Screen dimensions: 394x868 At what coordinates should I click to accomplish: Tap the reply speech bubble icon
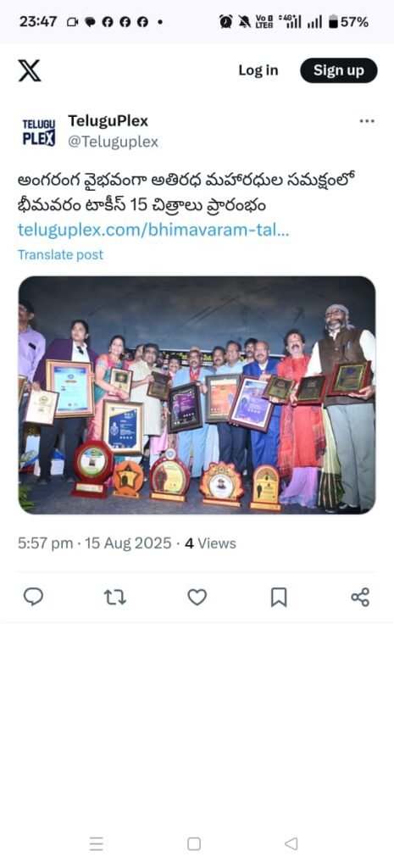[x=33, y=597]
